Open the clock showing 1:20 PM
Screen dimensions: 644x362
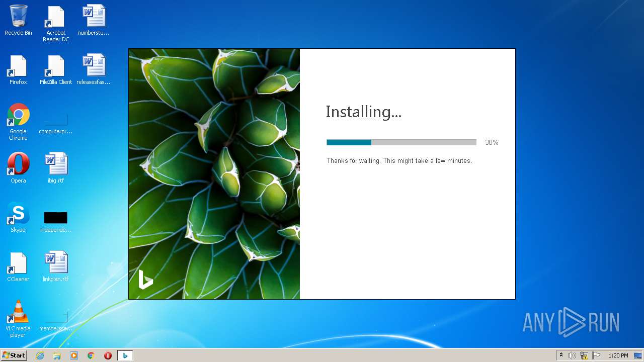tap(618, 355)
